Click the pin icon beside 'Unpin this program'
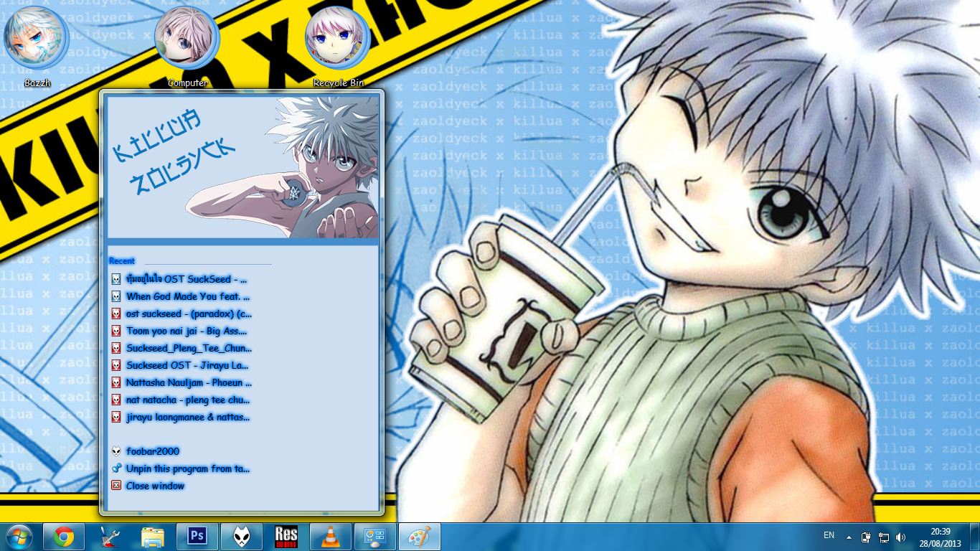 (x=116, y=468)
